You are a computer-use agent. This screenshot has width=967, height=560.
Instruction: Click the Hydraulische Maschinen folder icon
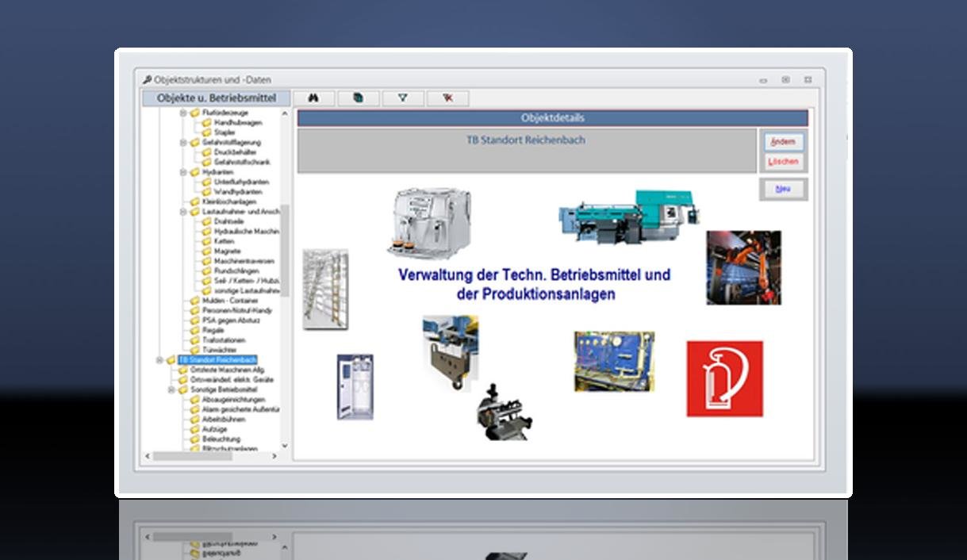click(x=207, y=232)
